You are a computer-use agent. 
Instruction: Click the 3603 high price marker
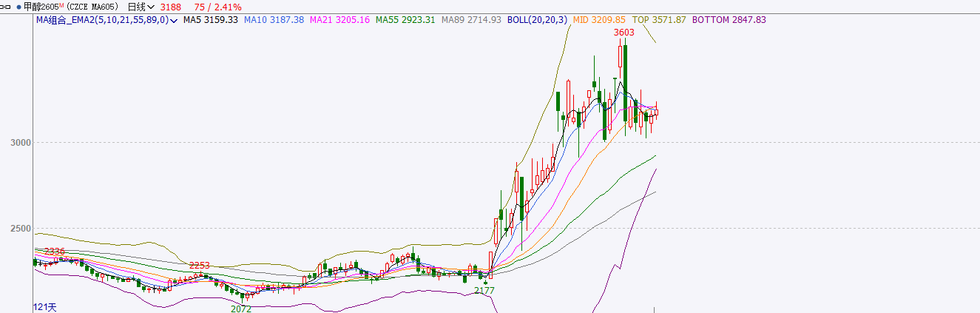click(624, 33)
